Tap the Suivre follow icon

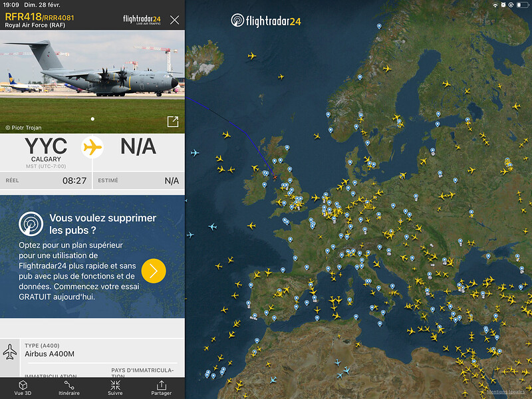click(x=115, y=388)
